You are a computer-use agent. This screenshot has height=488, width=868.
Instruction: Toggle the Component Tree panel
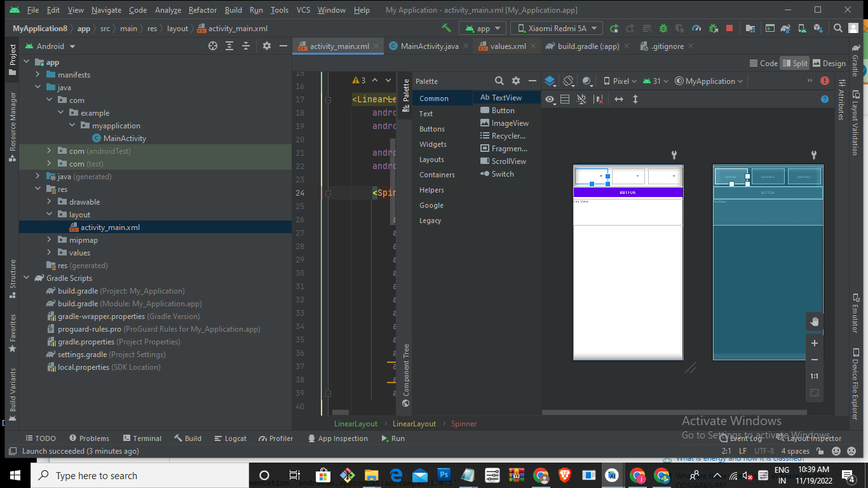[x=406, y=375]
